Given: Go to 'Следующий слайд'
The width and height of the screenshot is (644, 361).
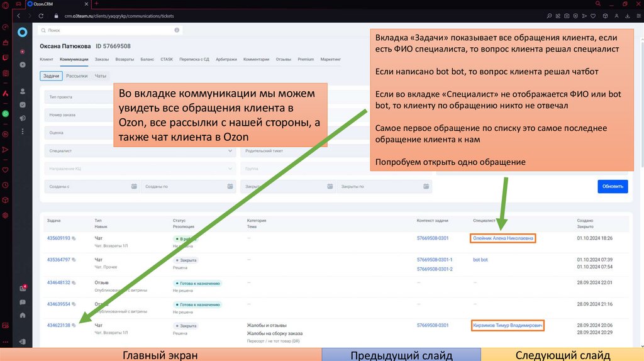Looking at the screenshot, I should (x=562, y=355).
